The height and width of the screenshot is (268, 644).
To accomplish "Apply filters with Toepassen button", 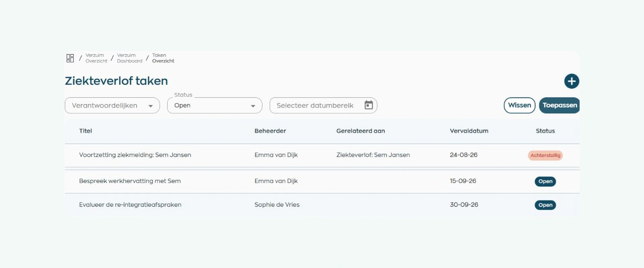I will pyautogui.click(x=559, y=105).
